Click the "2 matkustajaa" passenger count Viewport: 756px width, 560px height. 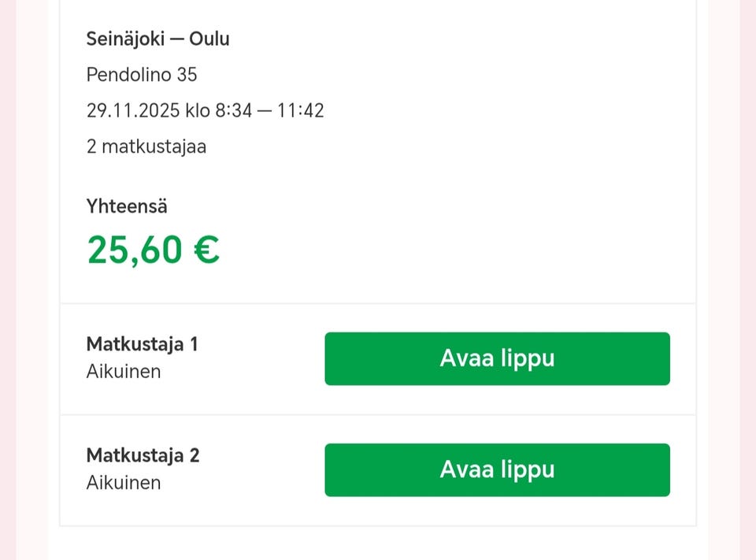point(146,146)
